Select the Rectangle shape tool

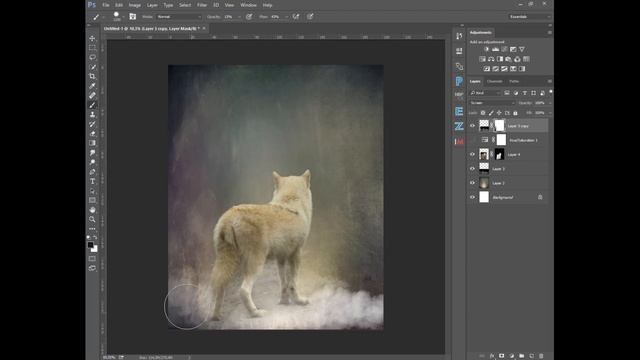pyautogui.click(x=92, y=200)
